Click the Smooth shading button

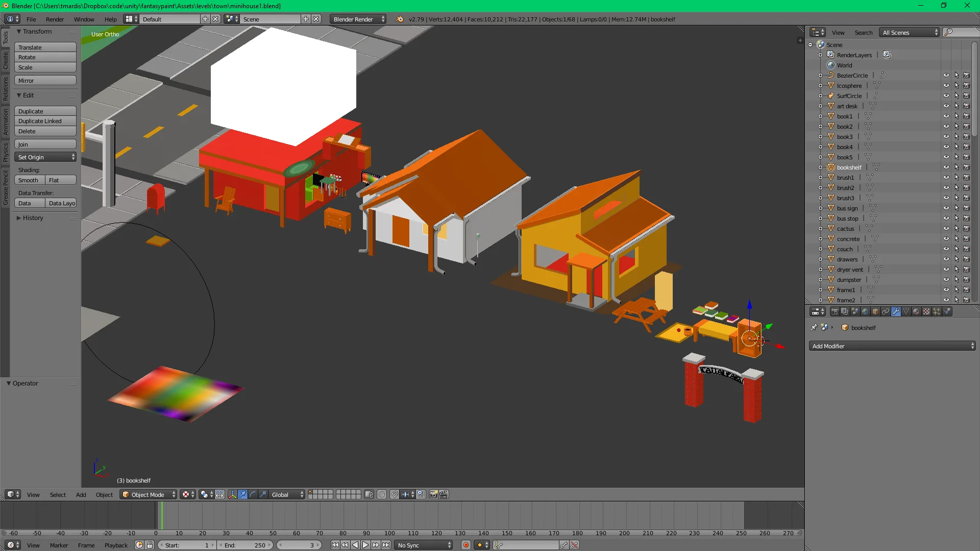point(30,180)
